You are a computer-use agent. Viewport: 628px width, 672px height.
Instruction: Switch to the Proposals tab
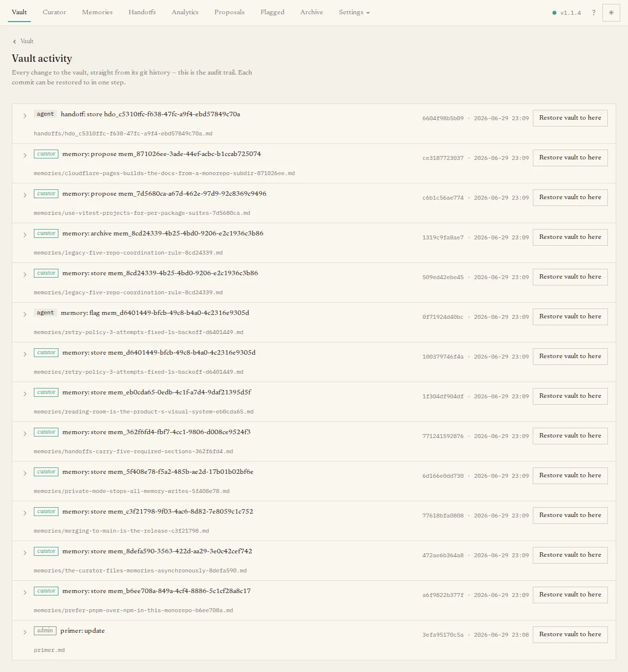(x=229, y=12)
